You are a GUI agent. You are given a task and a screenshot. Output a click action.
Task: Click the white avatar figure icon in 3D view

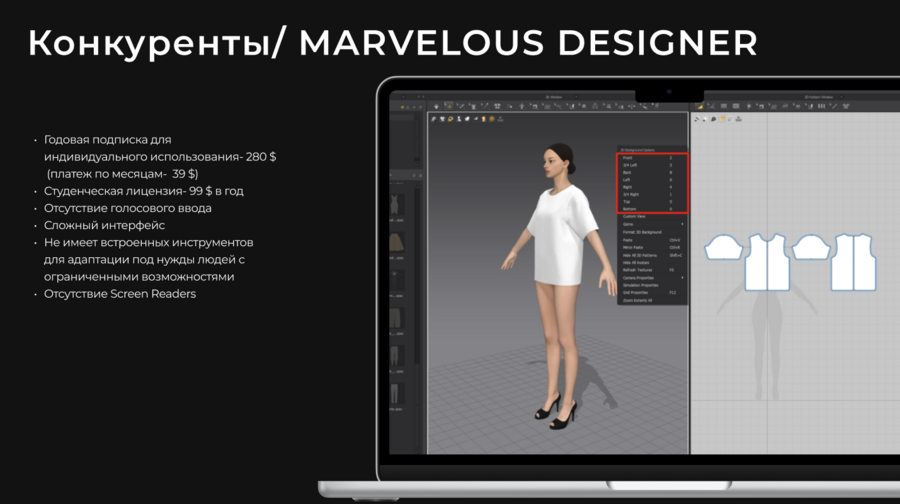tap(459, 119)
